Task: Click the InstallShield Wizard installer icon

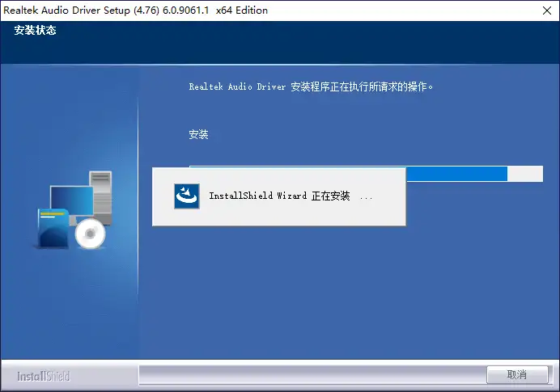Action: (187, 196)
